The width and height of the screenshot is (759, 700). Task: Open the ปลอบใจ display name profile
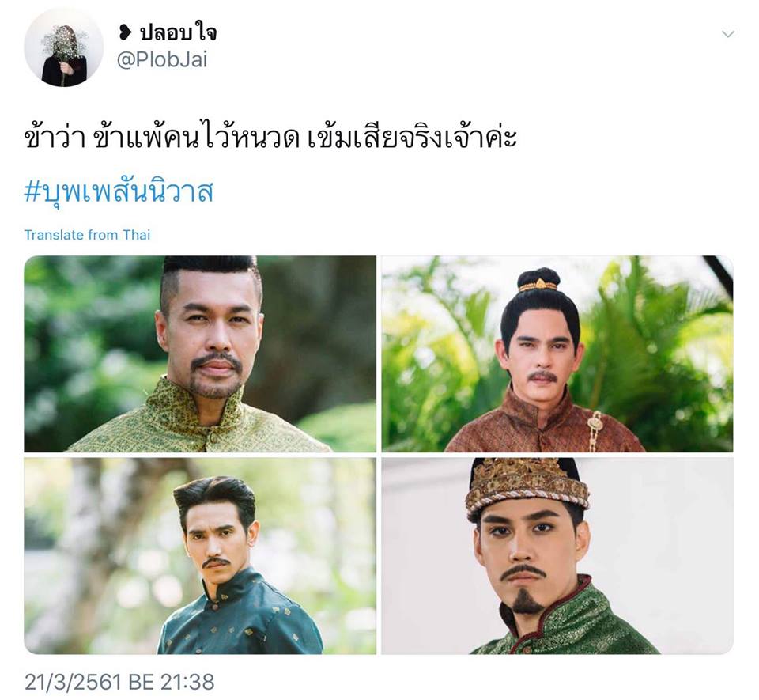click(177, 32)
